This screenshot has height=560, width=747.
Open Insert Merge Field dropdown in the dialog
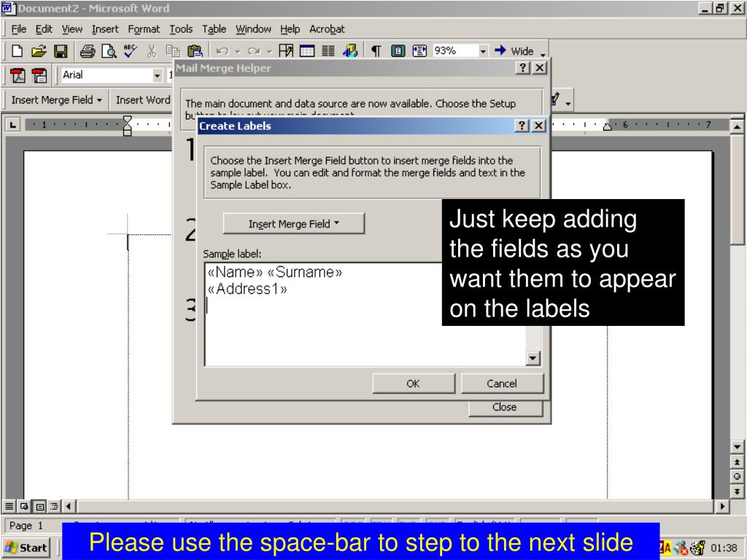tap(294, 224)
